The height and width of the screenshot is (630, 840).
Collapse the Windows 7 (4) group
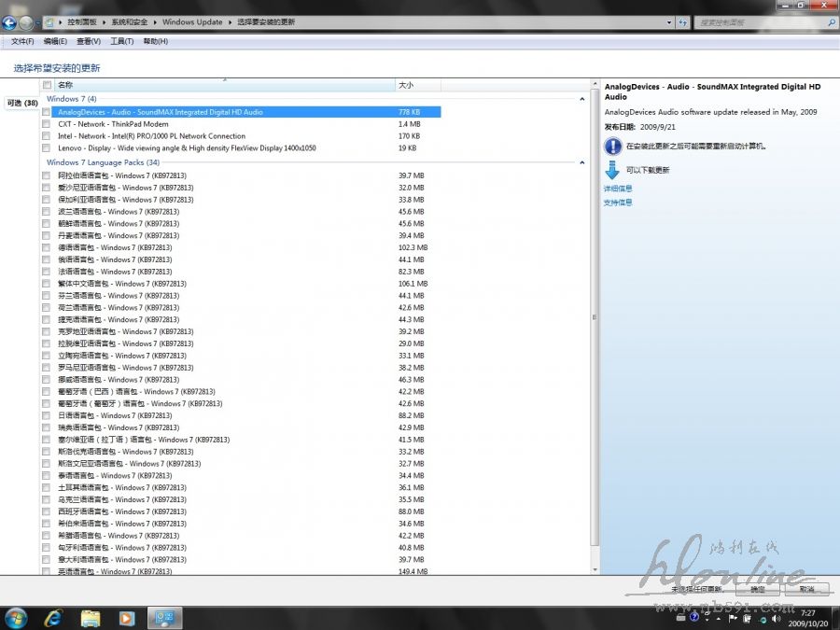pos(582,99)
